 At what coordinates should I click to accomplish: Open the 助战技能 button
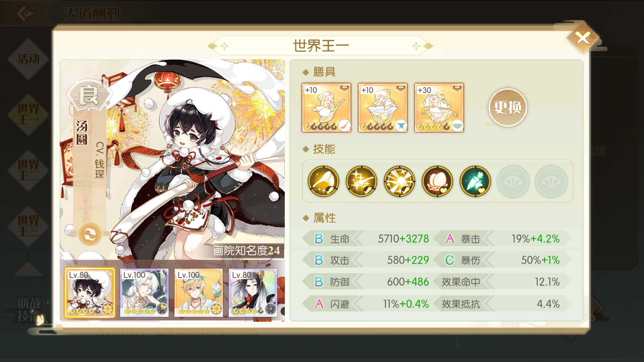pos(30,310)
